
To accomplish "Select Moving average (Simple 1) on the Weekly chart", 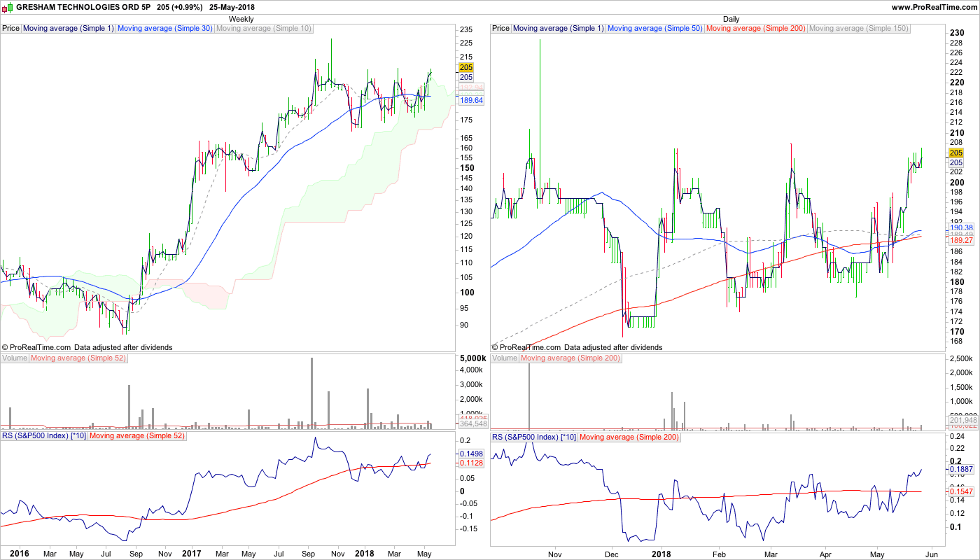I will click(x=68, y=29).
